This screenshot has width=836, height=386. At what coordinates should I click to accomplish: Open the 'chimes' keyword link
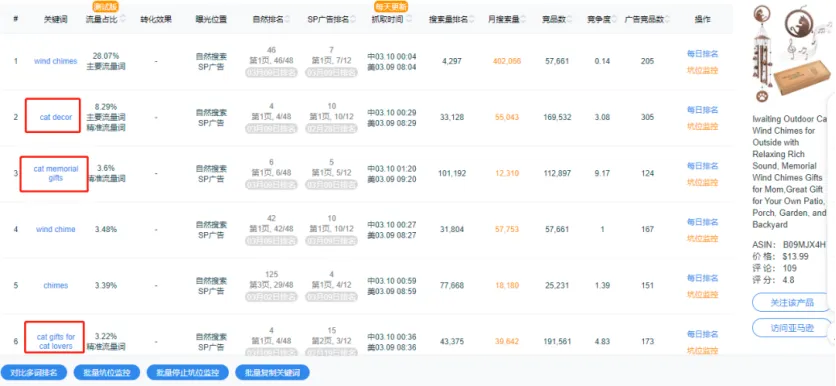tap(55, 285)
